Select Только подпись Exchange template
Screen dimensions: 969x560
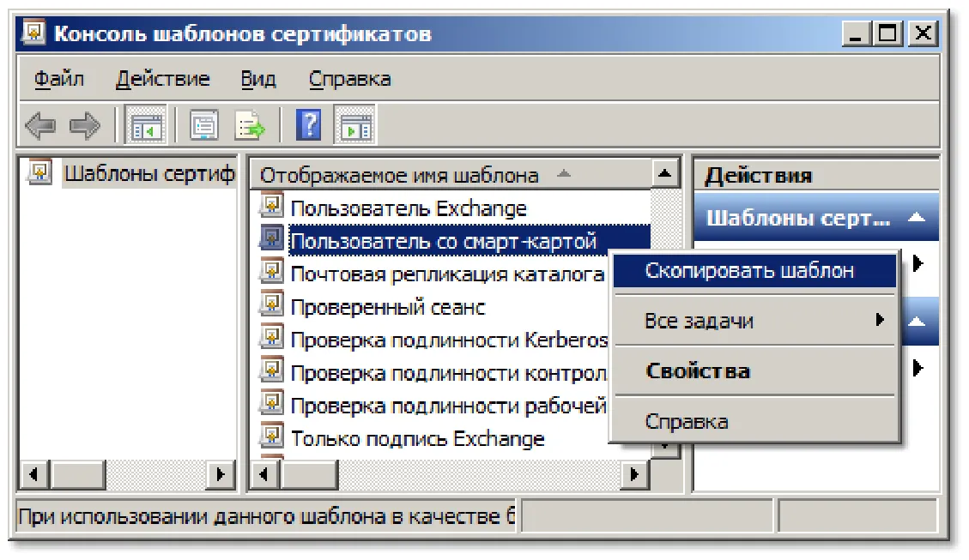[x=418, y=438]
